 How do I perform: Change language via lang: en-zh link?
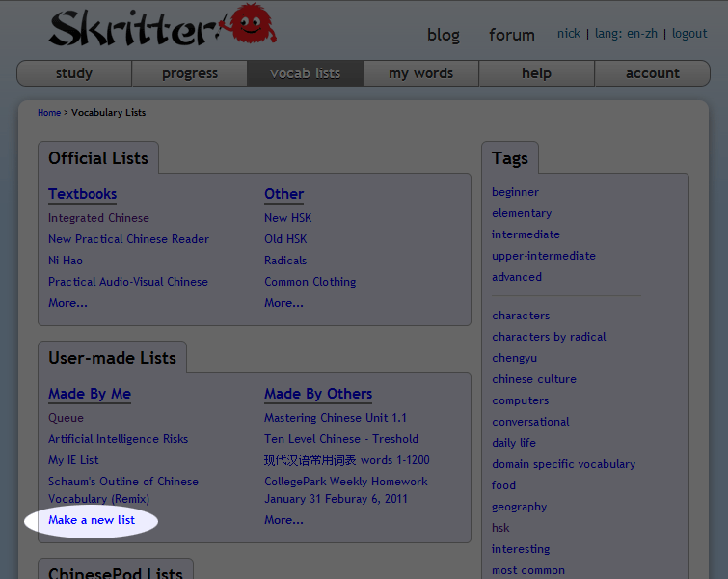626,33
